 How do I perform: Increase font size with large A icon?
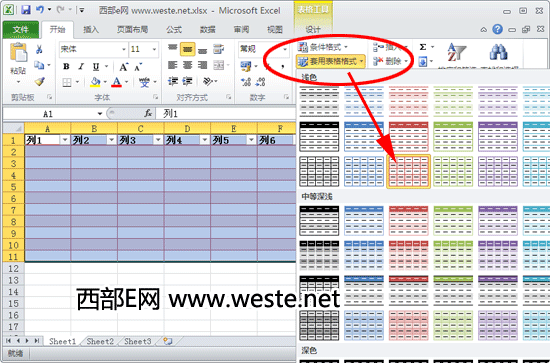pos(123,67)
